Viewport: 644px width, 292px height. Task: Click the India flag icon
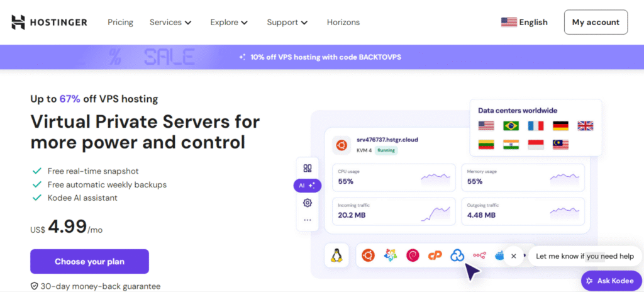(511, 144)
